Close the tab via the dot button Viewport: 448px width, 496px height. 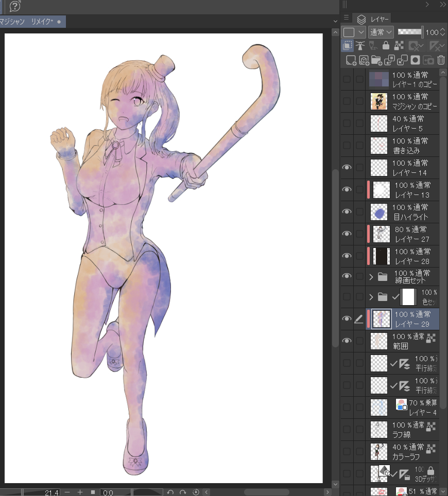(59, 22)
